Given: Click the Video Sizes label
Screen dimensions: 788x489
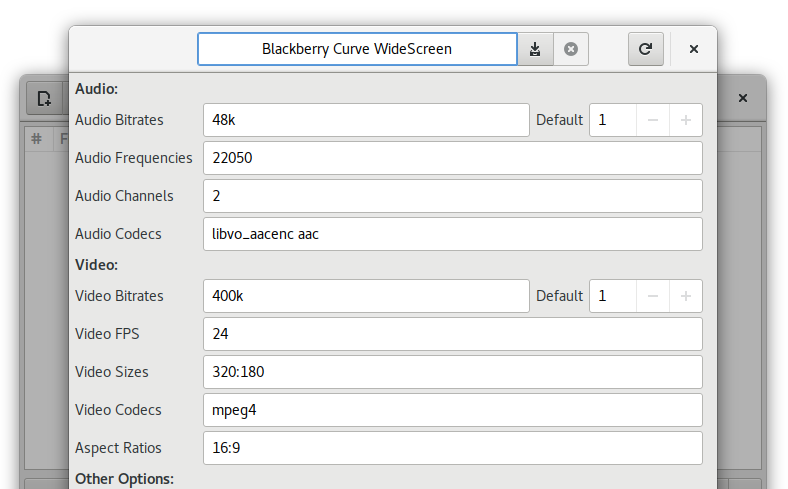Looking at the screenshot, I should pos(112,372).
